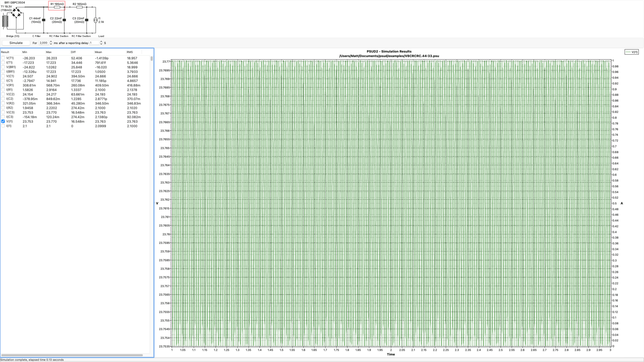Click the I(R1) RMS value 2.1378

click(132, 90)
